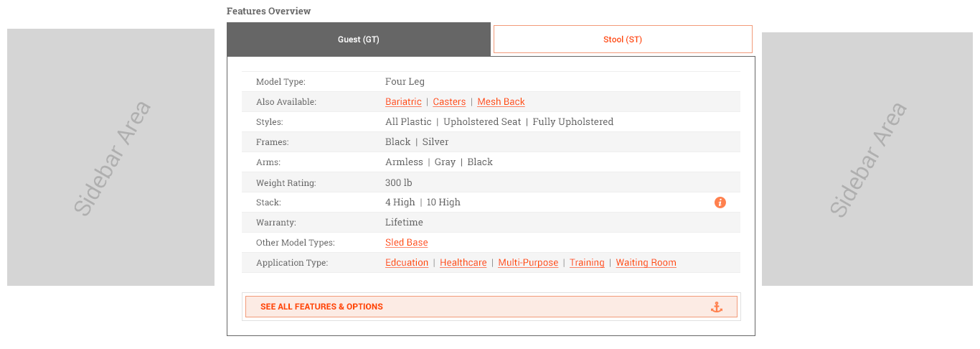Click the right Sidebar Area placeholder
Image resolution: width=980 pixels, height=349 pixels.
tap(867, 159)
